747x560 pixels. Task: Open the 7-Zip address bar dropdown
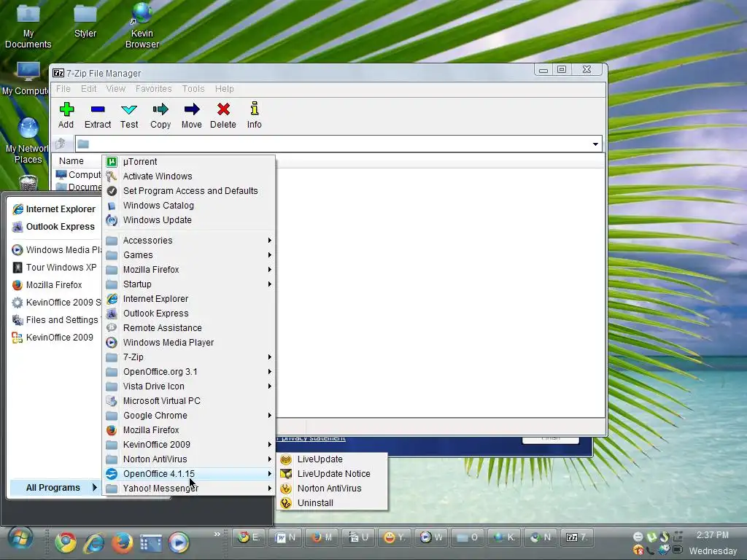click(x=595, y=144)
